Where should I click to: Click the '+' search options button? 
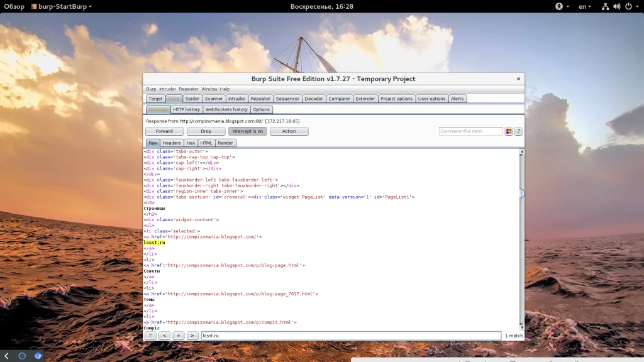click(179, 336)
